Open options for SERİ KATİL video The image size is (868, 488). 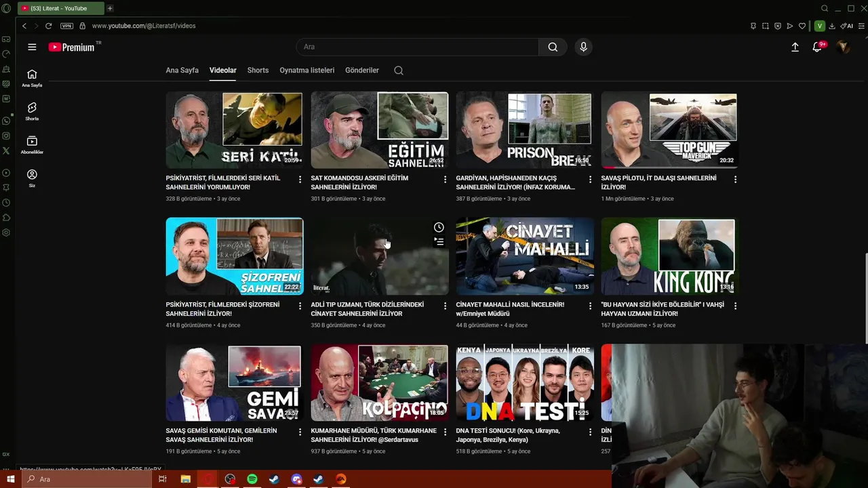pos(300,179)
